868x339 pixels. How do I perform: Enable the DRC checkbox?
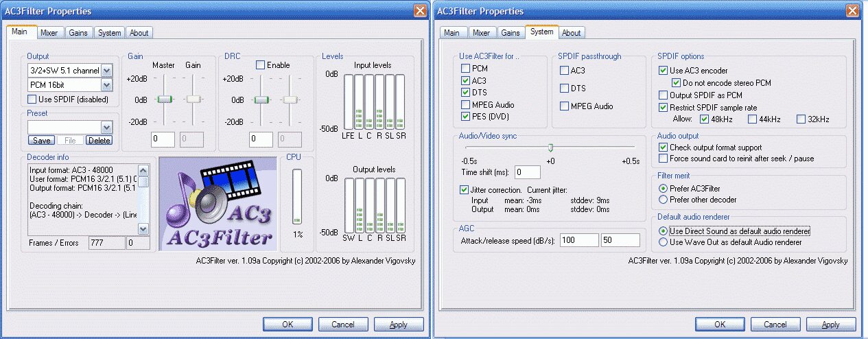[260, 65]
